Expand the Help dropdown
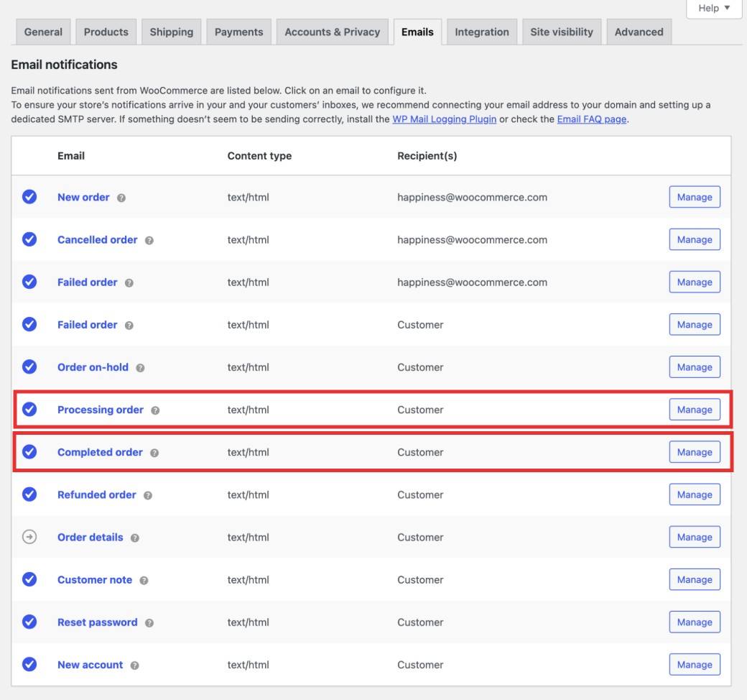747x700 pixels. [x=714, y=8]
